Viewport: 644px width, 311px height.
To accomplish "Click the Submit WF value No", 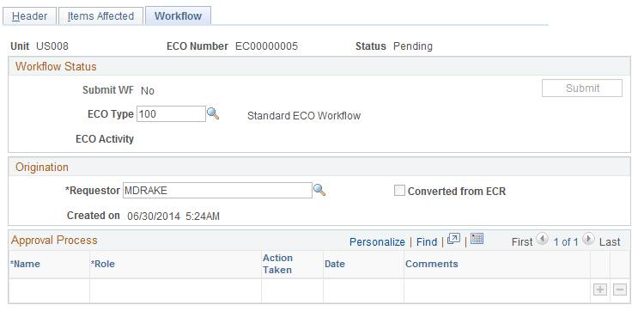I will [x=148, y=91].
